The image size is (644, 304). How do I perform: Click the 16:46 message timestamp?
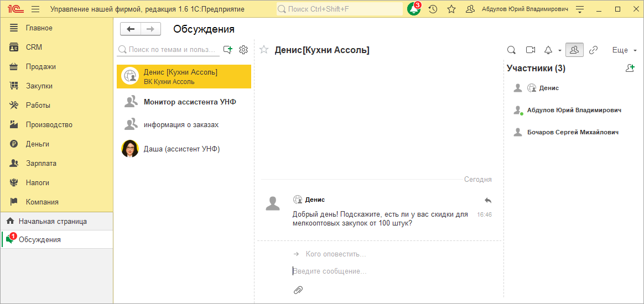pyautogui.click(x=484, y=214)
